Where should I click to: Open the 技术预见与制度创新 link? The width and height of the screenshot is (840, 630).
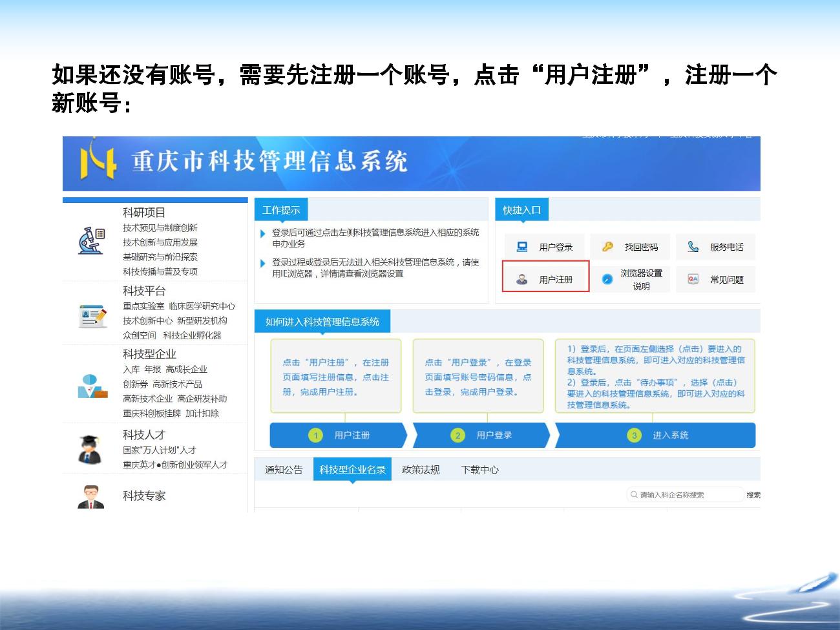(x=160, y=227)
